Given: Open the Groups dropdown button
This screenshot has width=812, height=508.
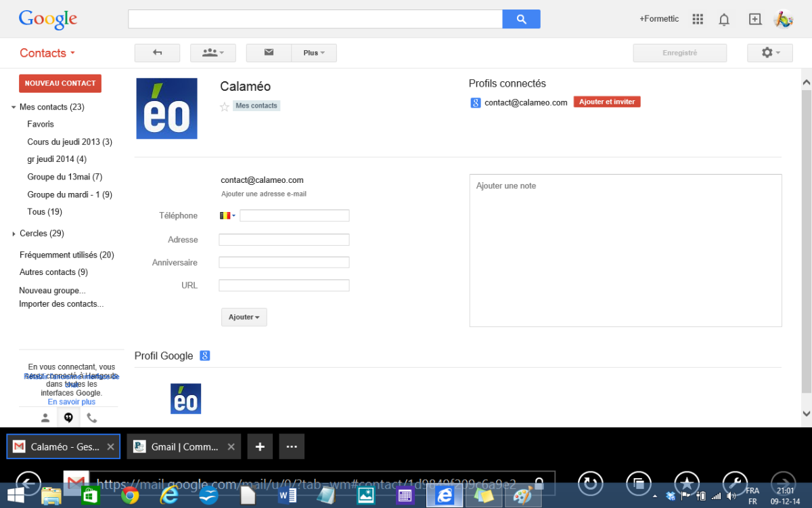Looking at the screenshot, I should click(213, 53).
